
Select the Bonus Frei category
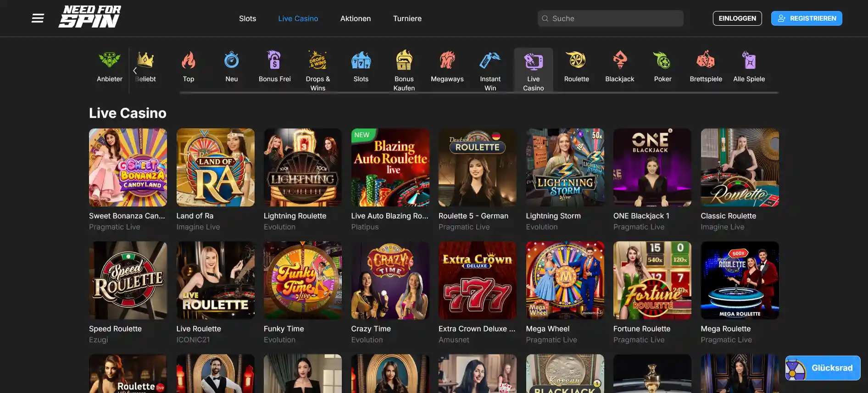[275, 67]
